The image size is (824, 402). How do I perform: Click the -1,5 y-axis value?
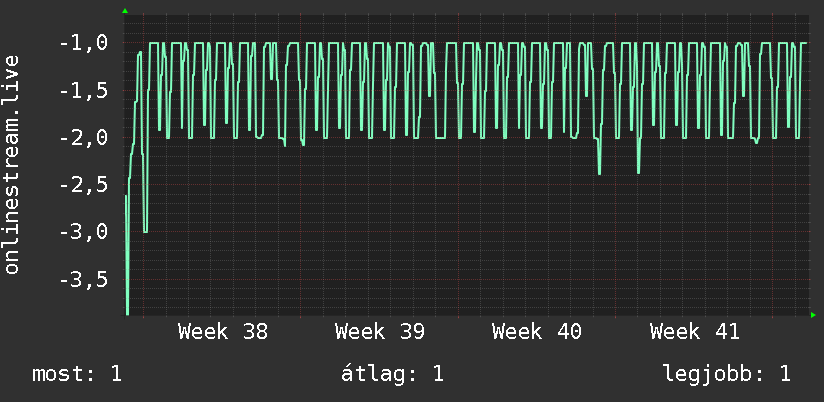84,91
